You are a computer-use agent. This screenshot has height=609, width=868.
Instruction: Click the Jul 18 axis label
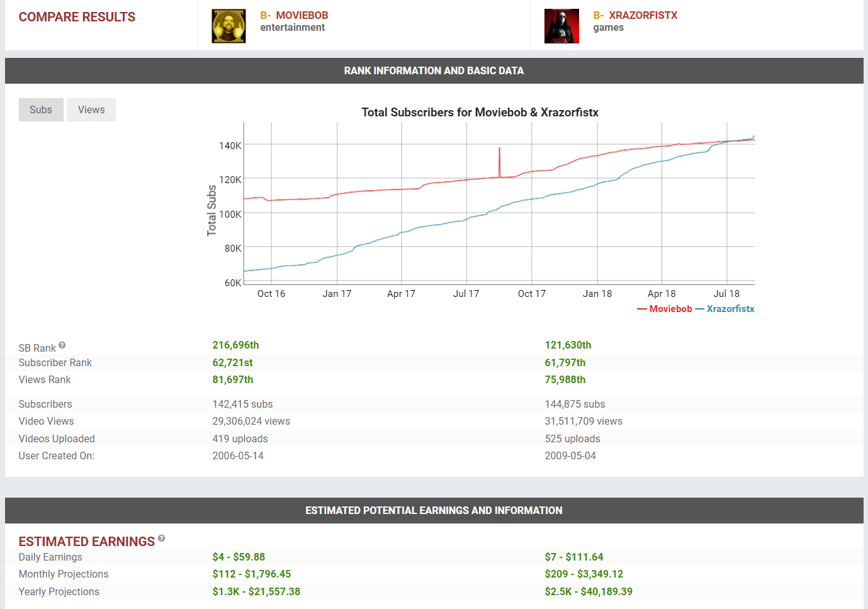(x=726, y=294)
